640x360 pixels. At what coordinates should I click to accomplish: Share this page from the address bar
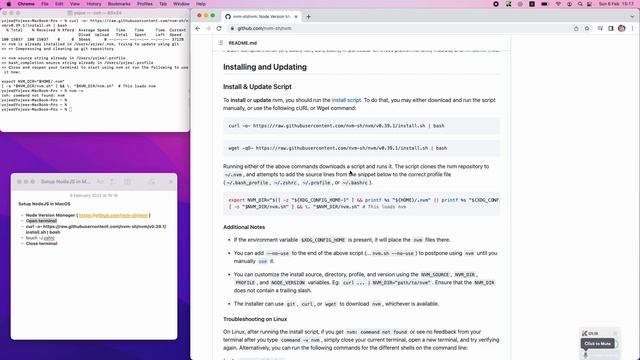(x=576, y=29)
